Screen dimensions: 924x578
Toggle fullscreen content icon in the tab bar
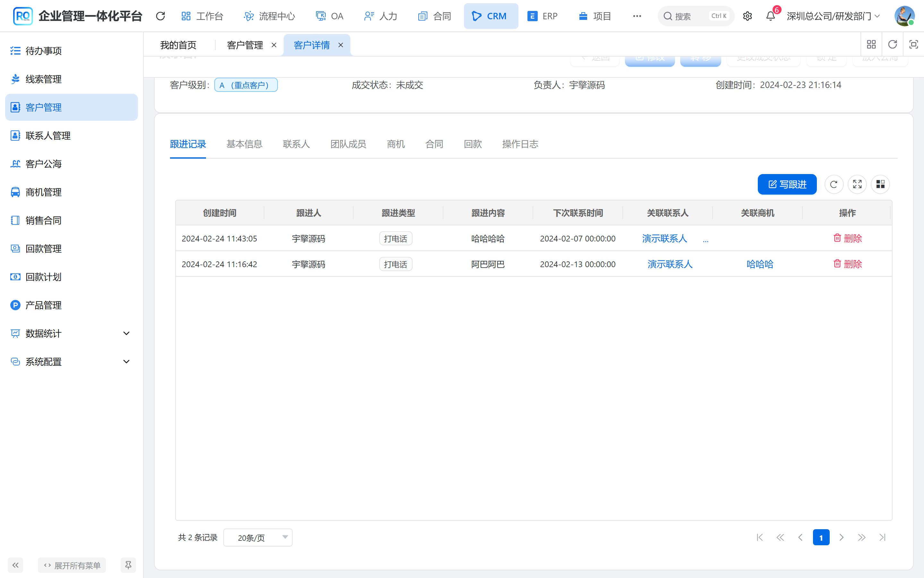point(913,45)
